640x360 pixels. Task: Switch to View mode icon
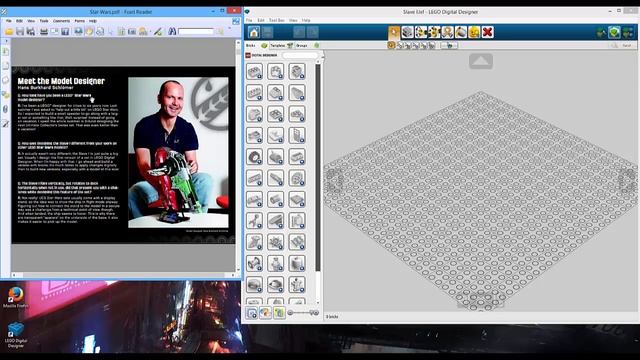[x=601, y=32]
